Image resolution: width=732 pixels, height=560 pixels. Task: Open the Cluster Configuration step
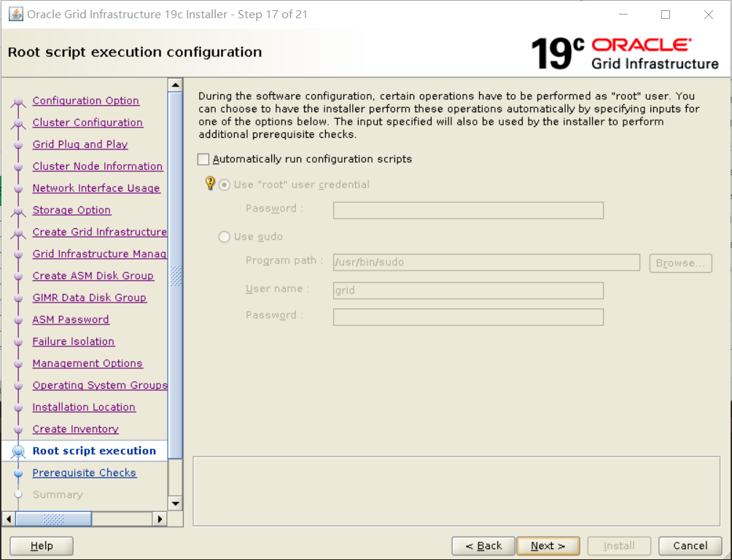point(87,122)
